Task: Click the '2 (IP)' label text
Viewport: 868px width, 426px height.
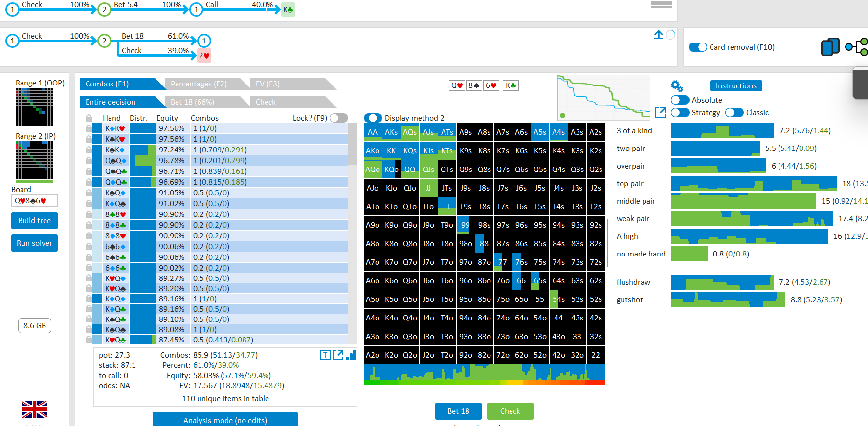Action: tap(47, 136)
